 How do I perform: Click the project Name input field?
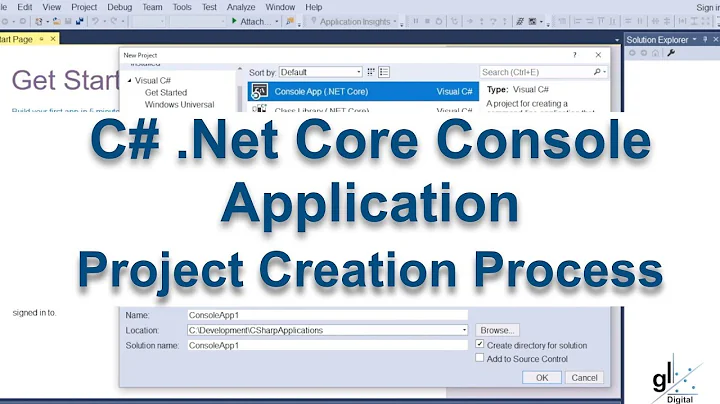[x=328, y=315]
